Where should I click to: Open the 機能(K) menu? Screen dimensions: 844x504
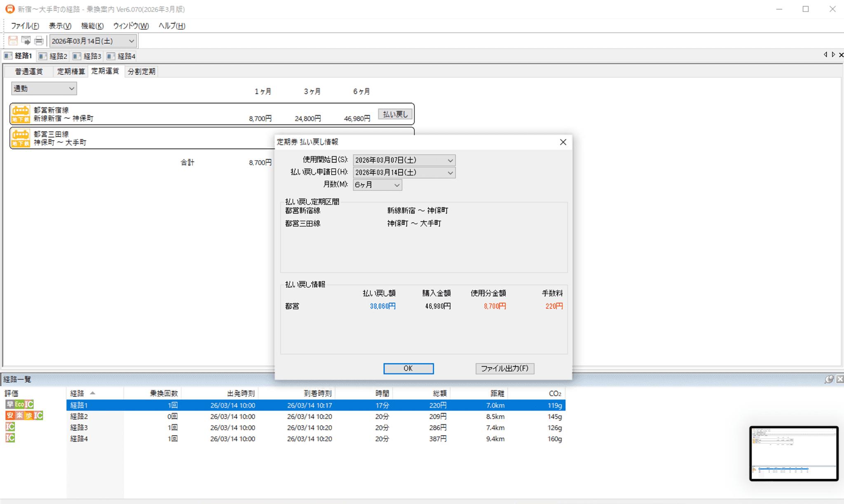click(x=92, y=26)
